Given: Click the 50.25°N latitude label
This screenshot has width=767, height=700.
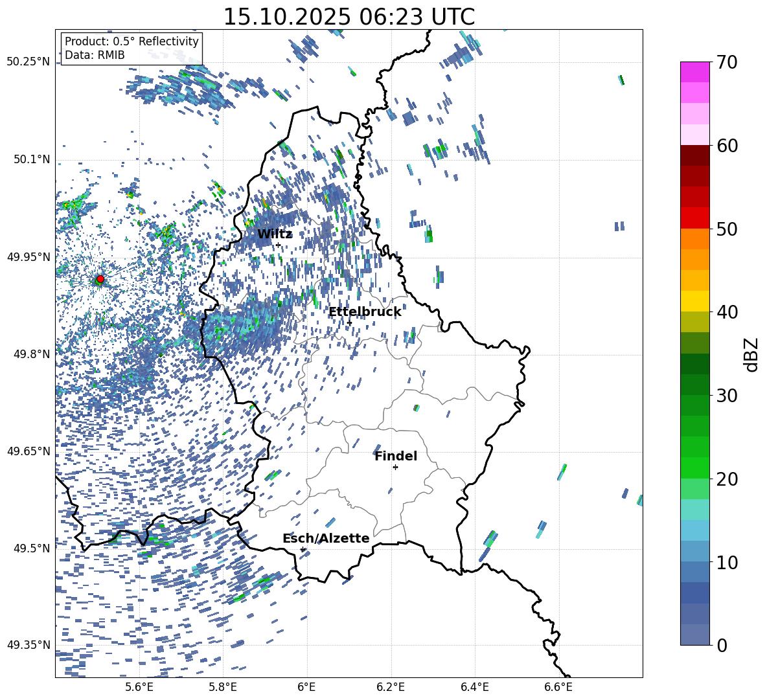Looking at the screenshot, I should [x=29, y=62].
